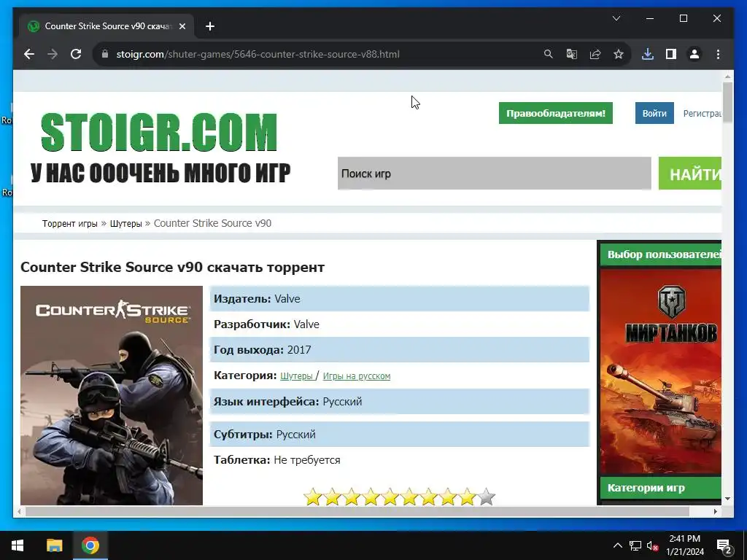747x560 pixels.
Task: Bookmark this page with the star icon
Action: tap(619, 54)
